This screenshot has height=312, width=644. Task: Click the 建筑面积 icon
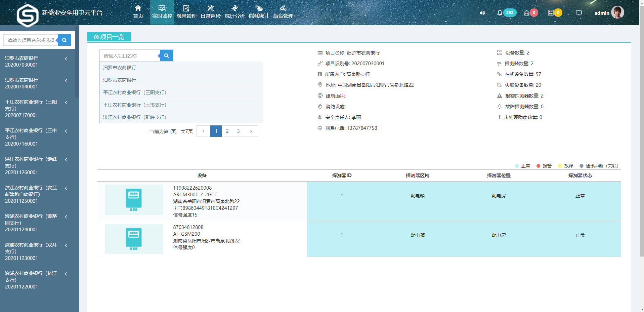tap(320, 96)
